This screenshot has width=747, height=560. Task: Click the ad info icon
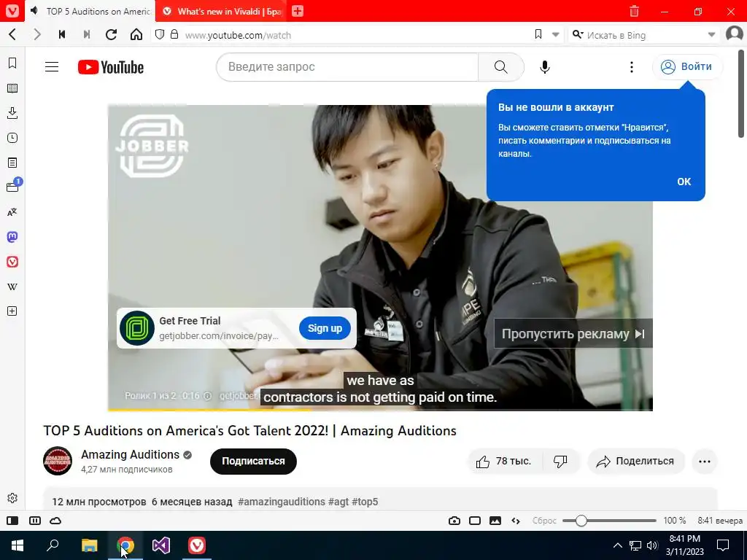tap(207, 396)
